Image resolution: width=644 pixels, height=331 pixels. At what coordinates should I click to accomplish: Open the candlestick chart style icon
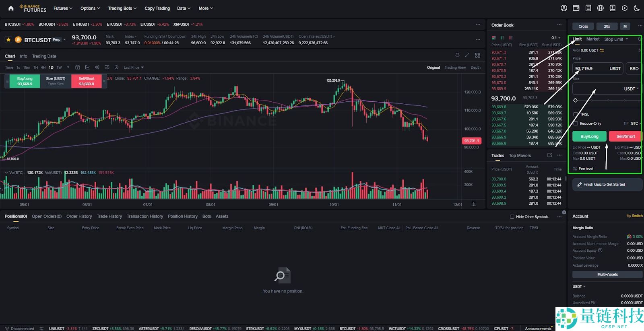point(97,67)
